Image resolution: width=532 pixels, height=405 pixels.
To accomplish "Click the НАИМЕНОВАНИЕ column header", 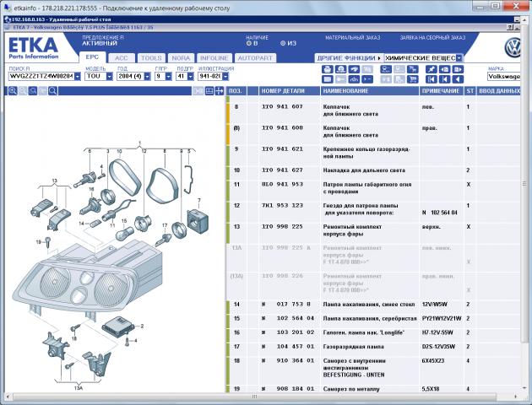I will (x=370, y=91).
